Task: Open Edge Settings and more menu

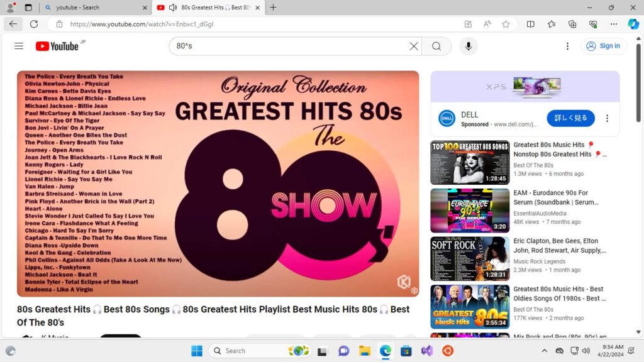Action: pos(614,25)
